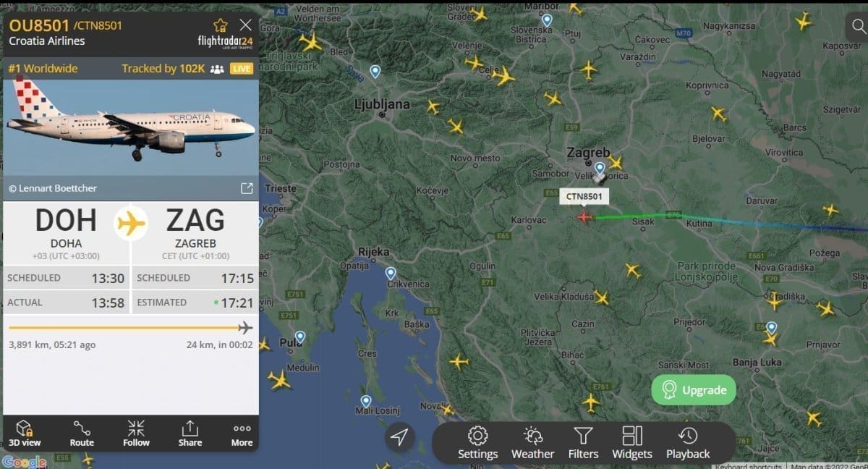
Task: Center map on my location arrow
Action: 399,436
